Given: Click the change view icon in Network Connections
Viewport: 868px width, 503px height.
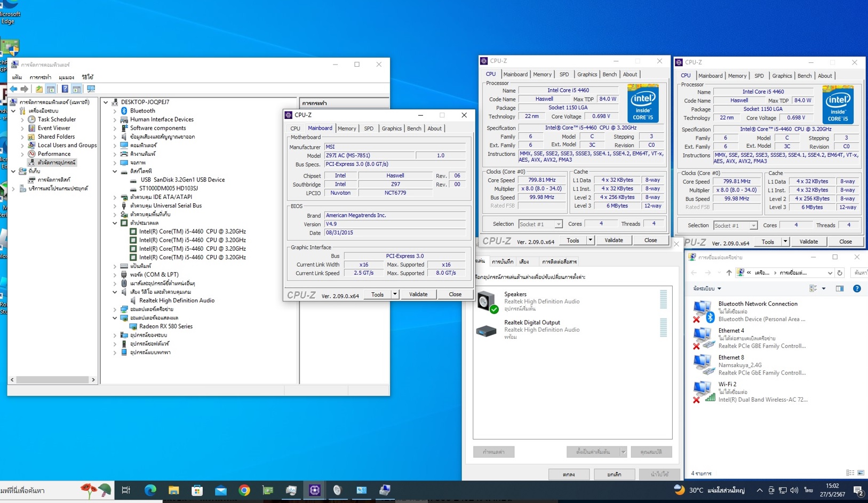Looking at the screenshot, I should coord(813,289).
